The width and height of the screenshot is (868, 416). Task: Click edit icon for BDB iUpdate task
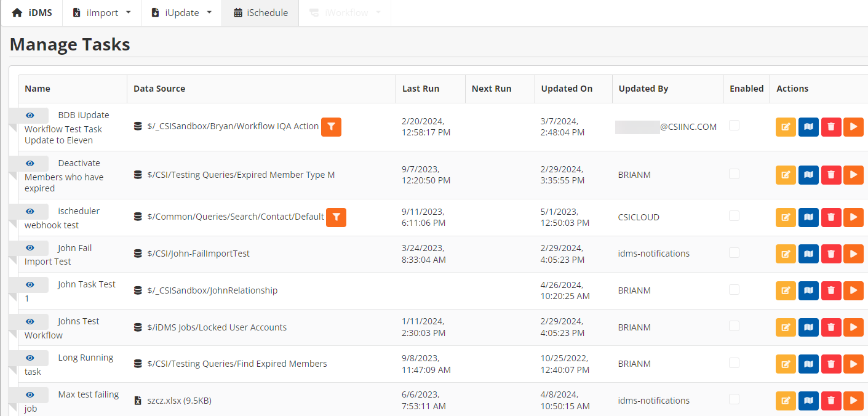point(786,127)
